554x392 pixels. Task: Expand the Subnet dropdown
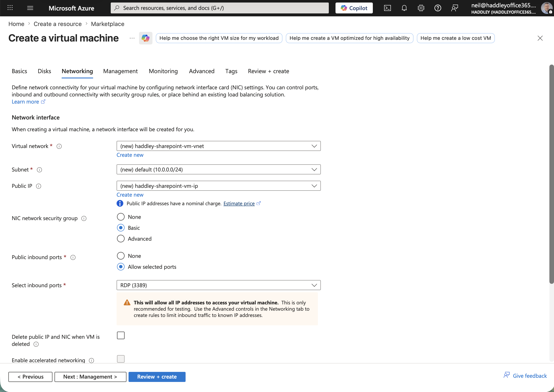coord(218,169)
